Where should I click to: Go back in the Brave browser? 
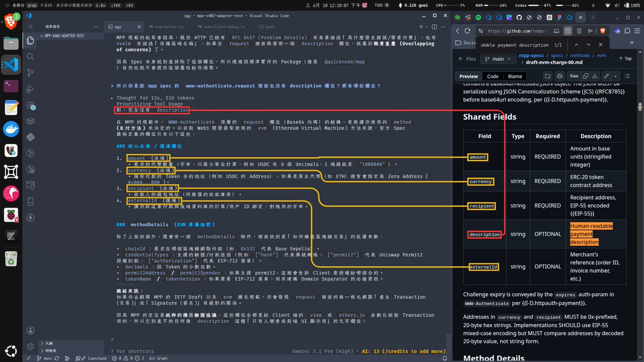tap(458, 31)
